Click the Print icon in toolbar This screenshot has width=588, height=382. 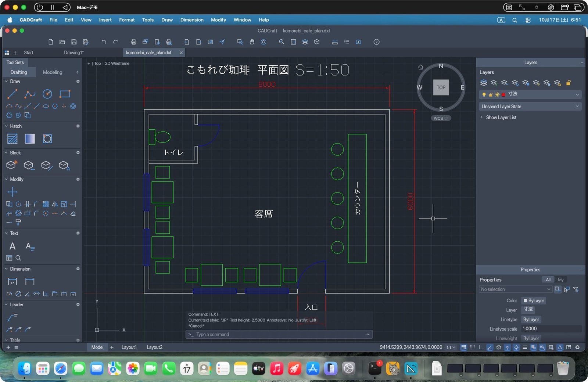click(x=134, y=42)
